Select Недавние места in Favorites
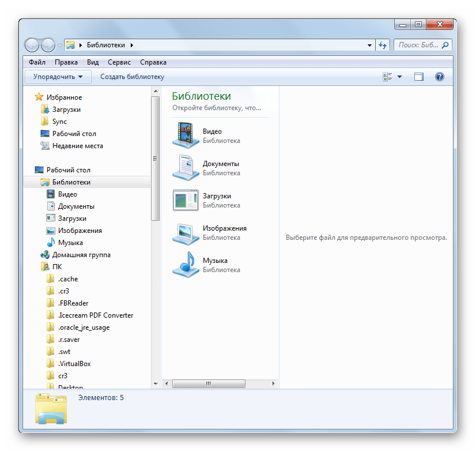476x452 pixels. click(x=78, y=146)
